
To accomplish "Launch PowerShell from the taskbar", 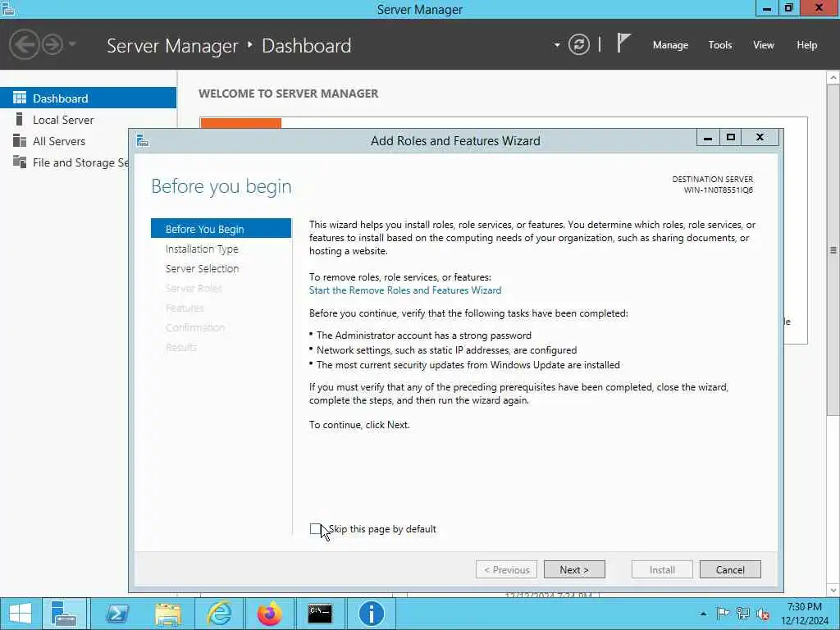I will [x=116, y=614].
